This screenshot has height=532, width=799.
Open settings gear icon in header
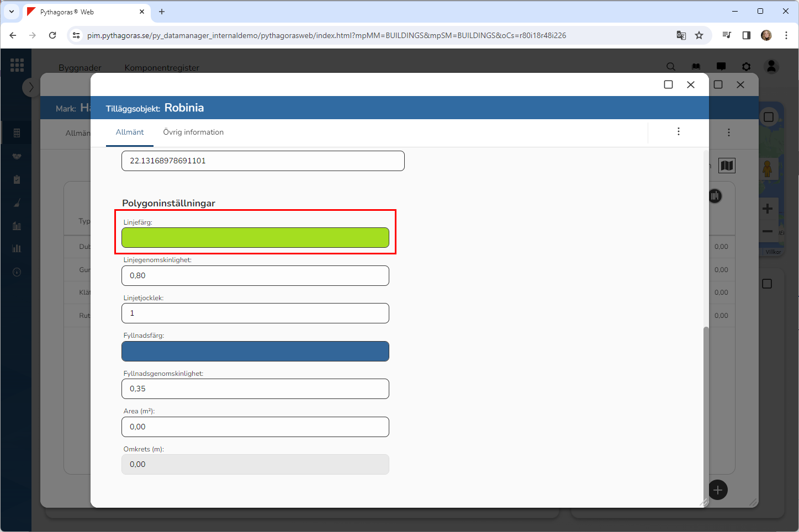coord(746,67)
